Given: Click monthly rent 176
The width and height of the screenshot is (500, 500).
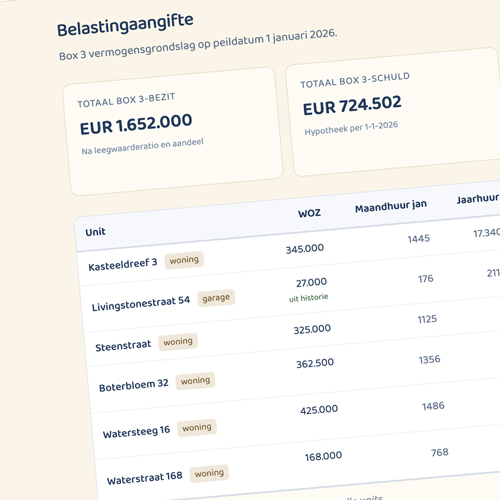Looking at the screenshot, I should click(x=426, y=279).
